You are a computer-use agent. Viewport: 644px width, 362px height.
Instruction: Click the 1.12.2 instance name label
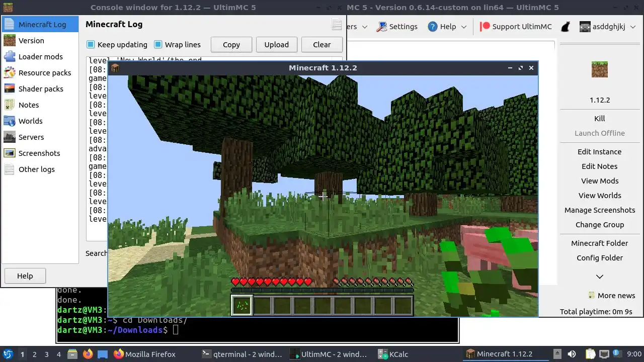coord(600,100)
